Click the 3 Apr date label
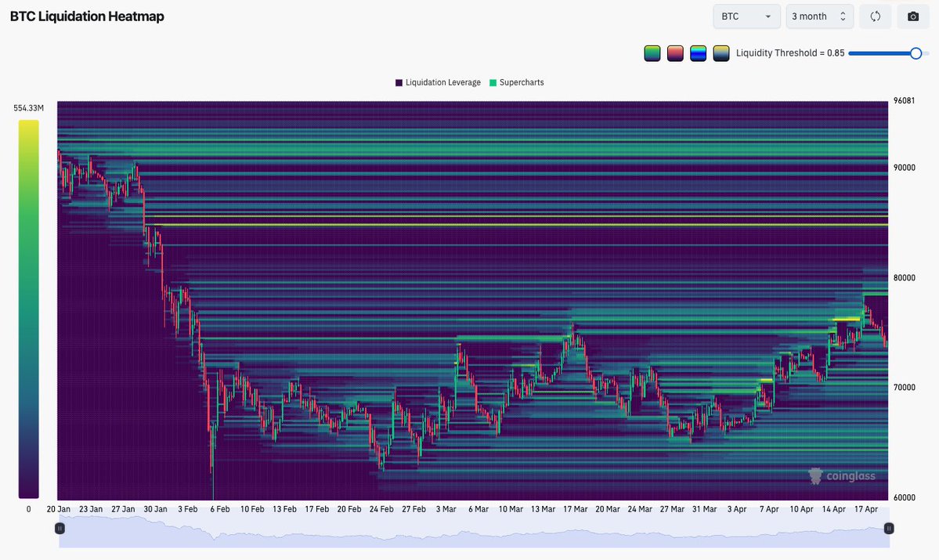This screenshot has height=560, width=939. pyautogui.click(x=737, y=509)
